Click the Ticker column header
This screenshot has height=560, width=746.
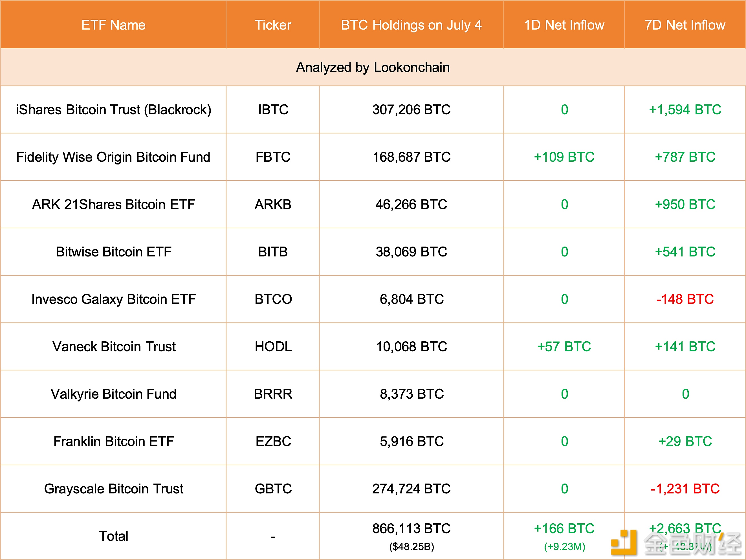click(273, 25)
